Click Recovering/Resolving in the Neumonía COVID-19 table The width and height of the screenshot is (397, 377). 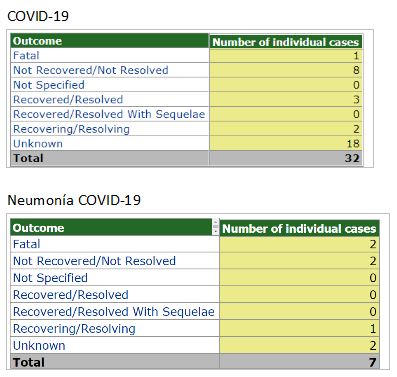click(x=74, y=329)
